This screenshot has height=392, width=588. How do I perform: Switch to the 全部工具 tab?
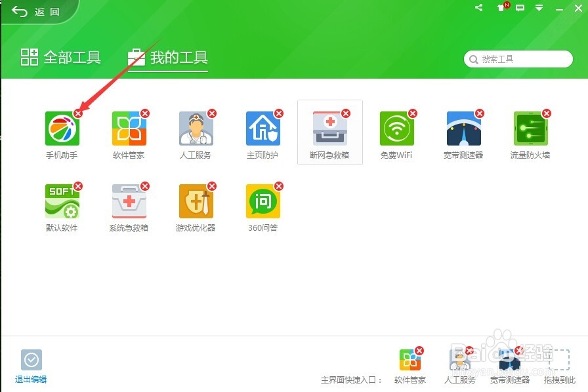60,57
